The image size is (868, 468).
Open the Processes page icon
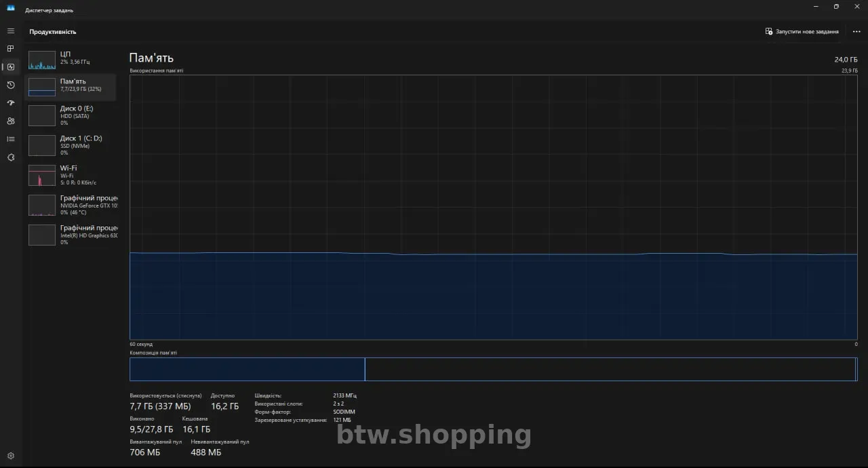11,49
